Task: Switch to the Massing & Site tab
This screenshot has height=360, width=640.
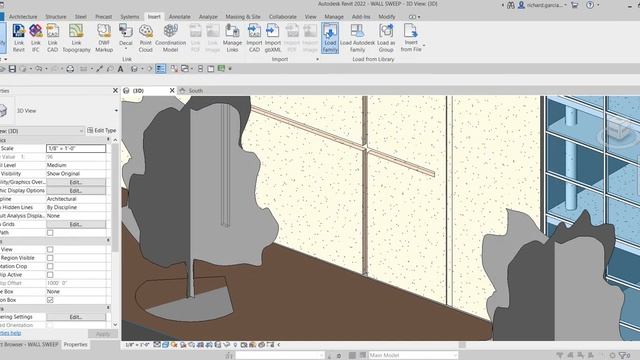Action: point(243,17)
